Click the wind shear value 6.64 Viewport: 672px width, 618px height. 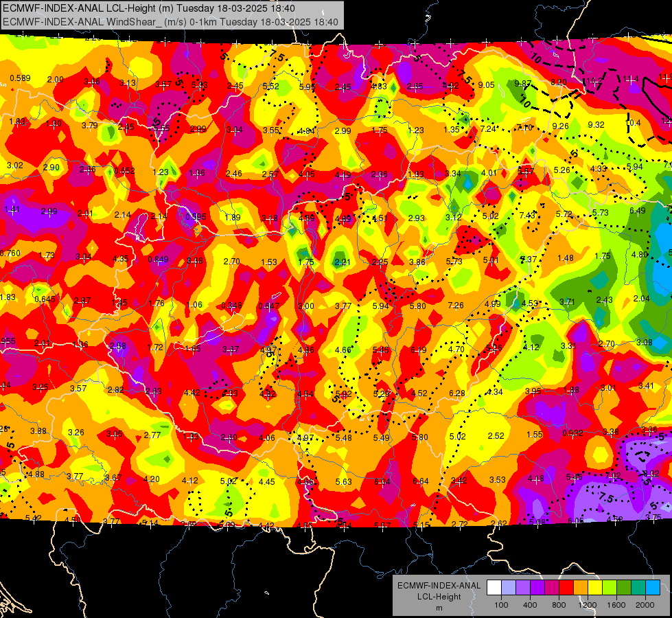click(x=421, y=481)
